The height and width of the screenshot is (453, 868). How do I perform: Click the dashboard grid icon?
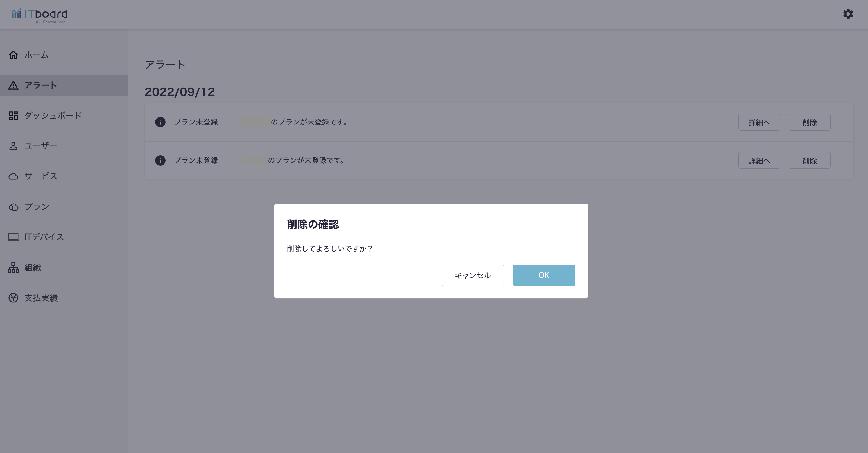[x=13, y=116]
